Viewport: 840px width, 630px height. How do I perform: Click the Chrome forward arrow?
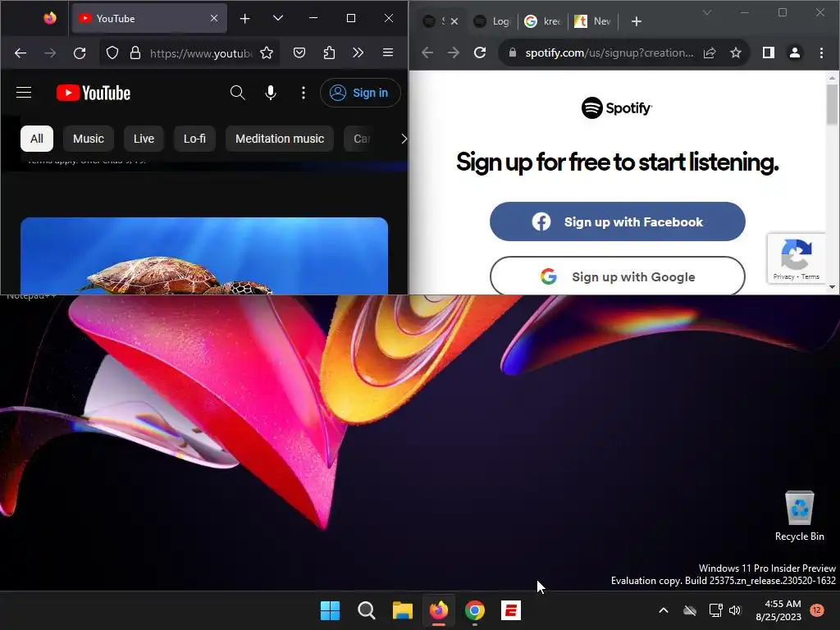pyautogui.click(x=453, y=52)
